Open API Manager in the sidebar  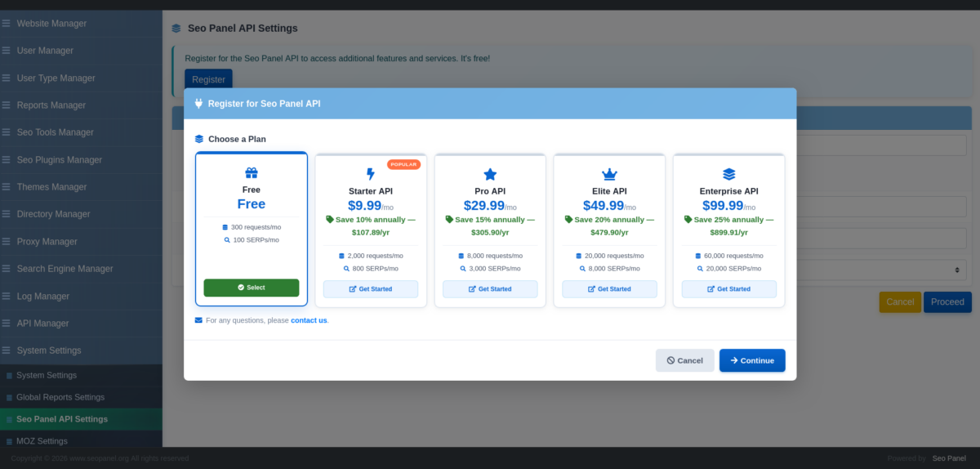[x=81, y=324]
